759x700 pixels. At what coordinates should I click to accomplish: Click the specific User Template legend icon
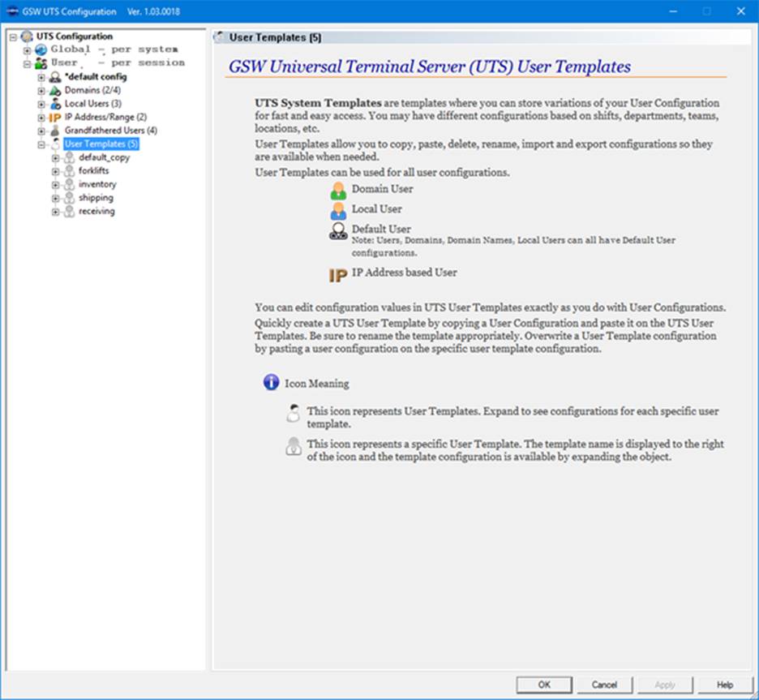point(294,446)
